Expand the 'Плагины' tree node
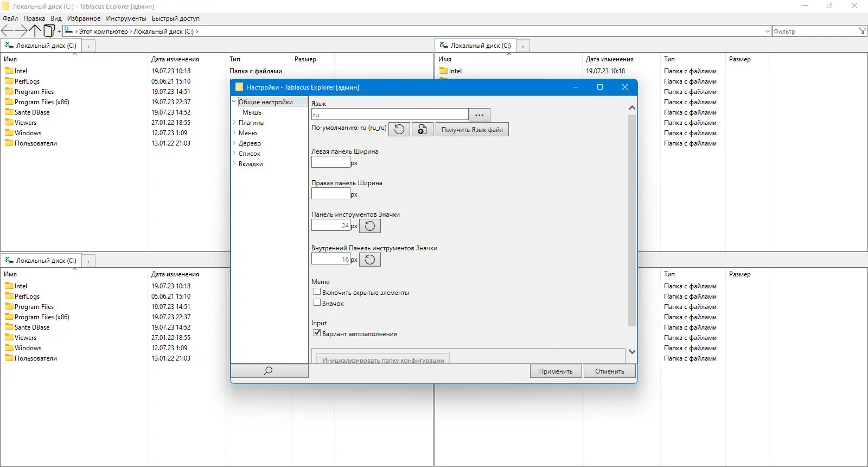 pyautogui.click(x=234, y=122)
